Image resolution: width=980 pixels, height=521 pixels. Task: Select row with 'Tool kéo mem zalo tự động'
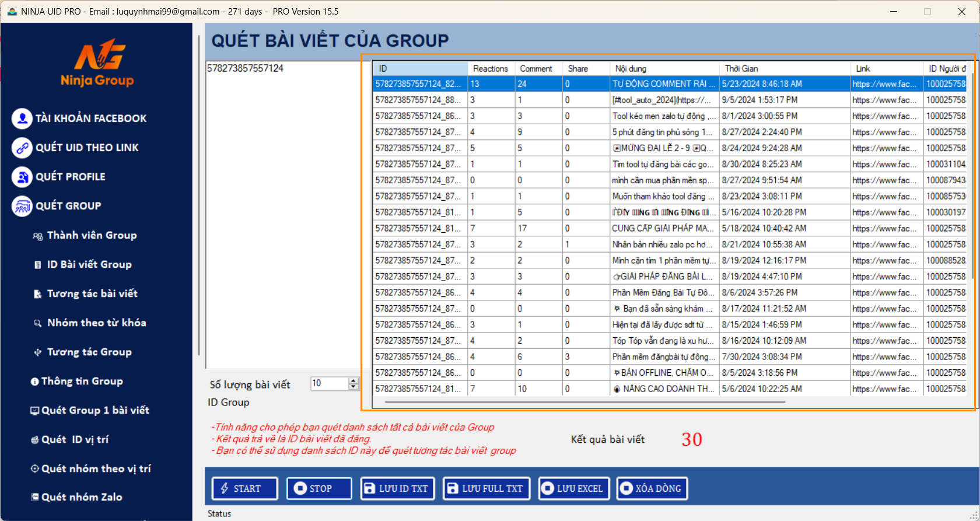tap(670, 116)
